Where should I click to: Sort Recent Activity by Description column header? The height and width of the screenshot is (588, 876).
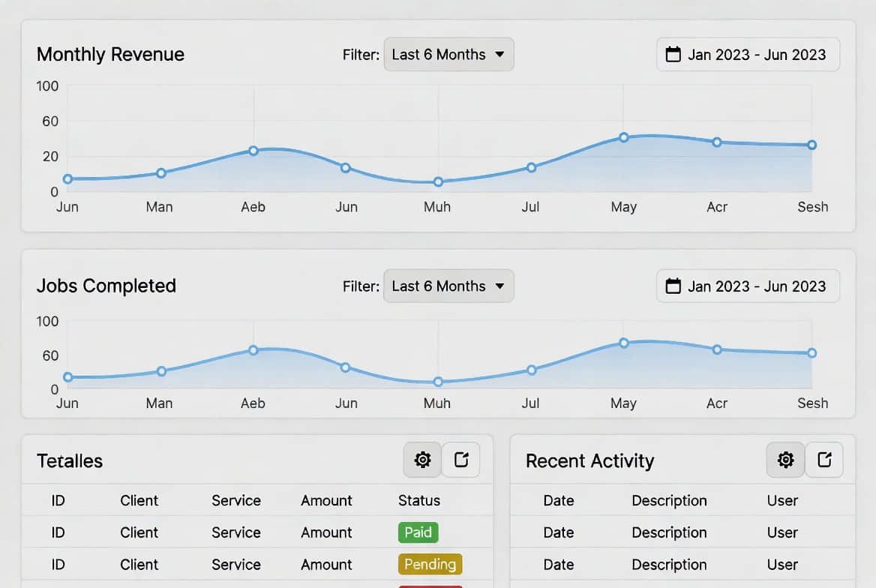pyautogui.click(x=669, y=500)
